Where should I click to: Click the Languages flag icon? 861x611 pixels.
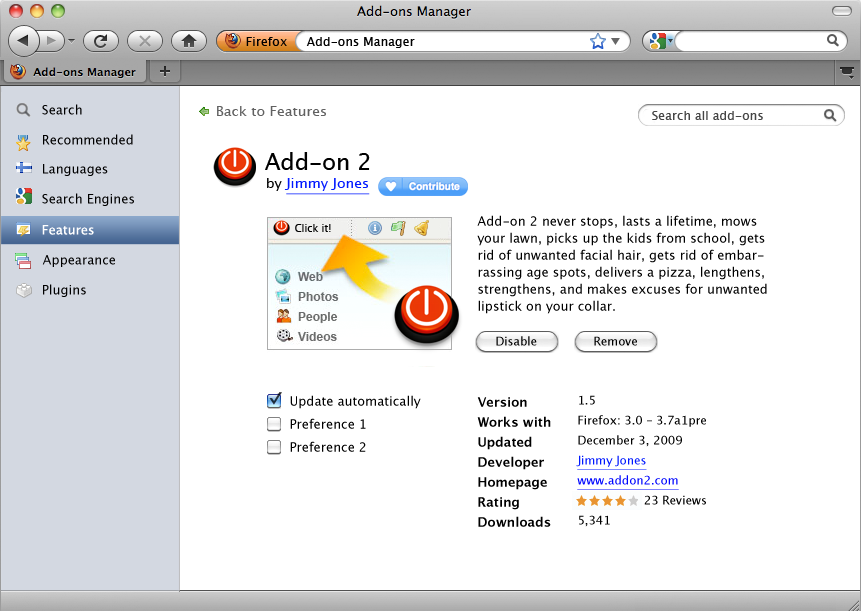[x=24, y=167]
